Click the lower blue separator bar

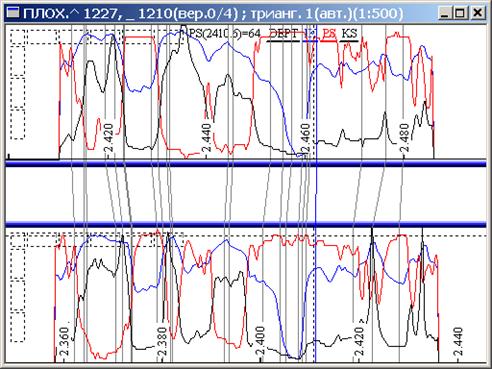pos(246,225)
